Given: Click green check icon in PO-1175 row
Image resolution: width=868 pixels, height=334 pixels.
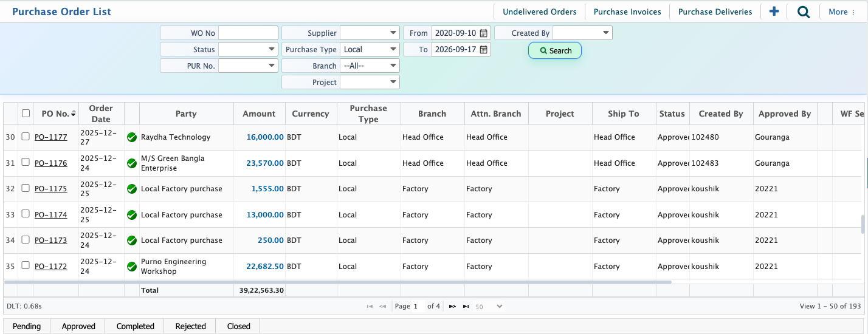Looking at the screenshot, I should (132, 189).
